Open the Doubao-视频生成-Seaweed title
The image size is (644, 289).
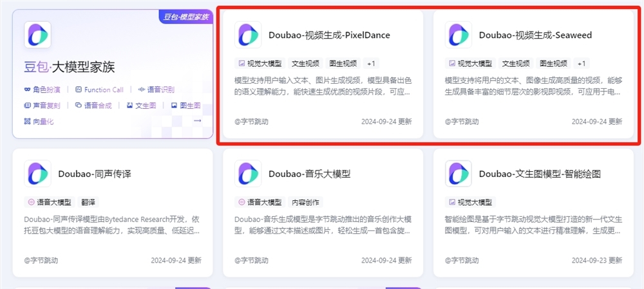(x=535, y=35)
